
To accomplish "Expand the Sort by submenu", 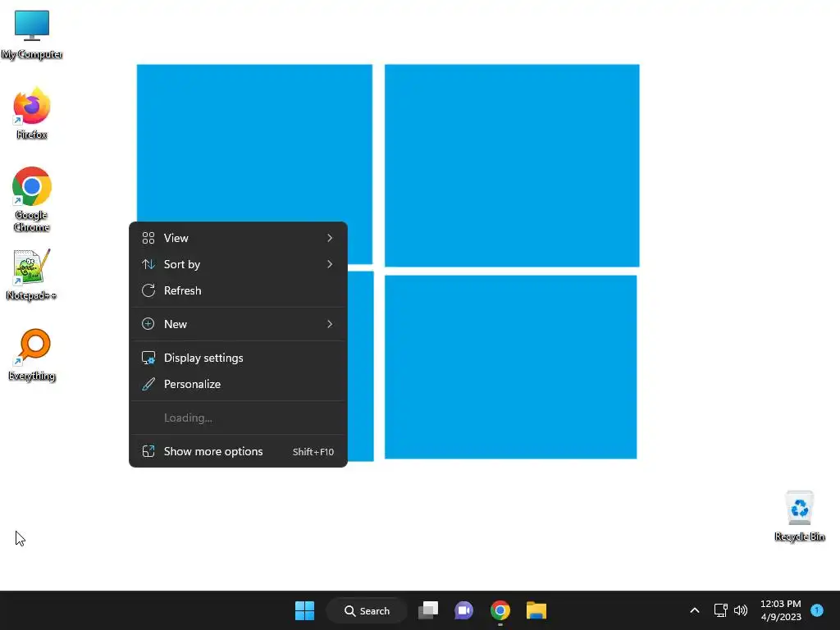I will click(239, 264).
